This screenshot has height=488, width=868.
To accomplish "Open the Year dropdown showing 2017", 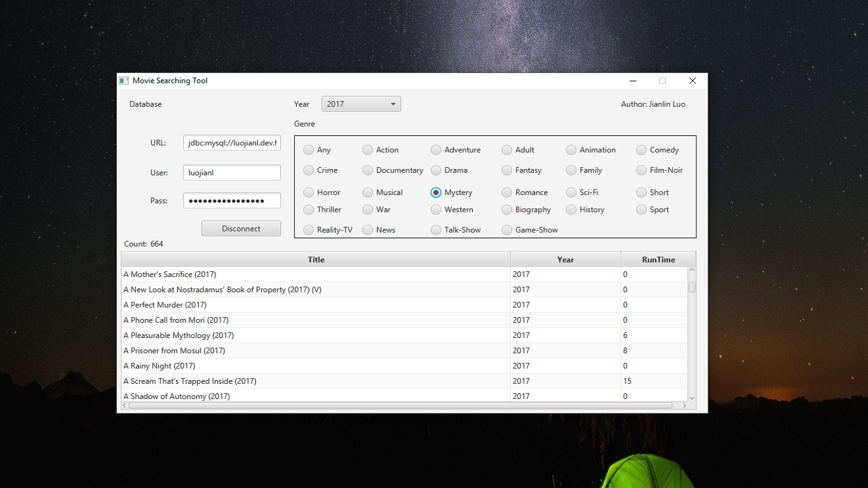I will [361, 104].
